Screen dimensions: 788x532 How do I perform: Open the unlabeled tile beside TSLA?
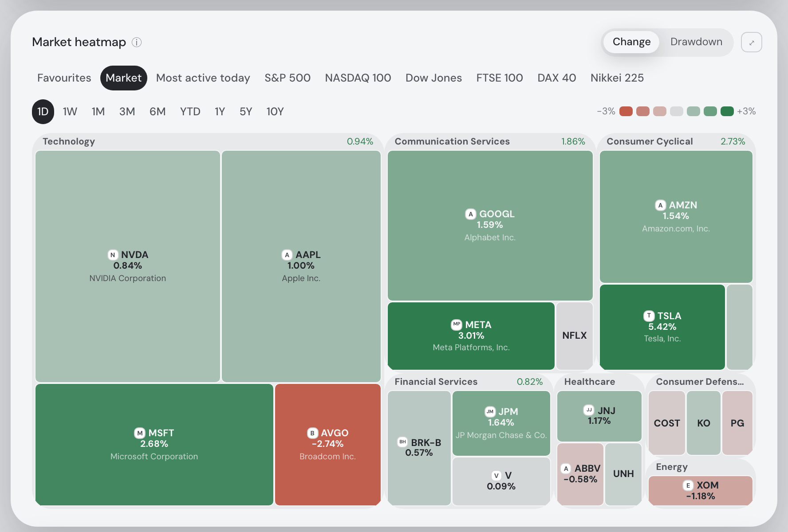[740, 327]
